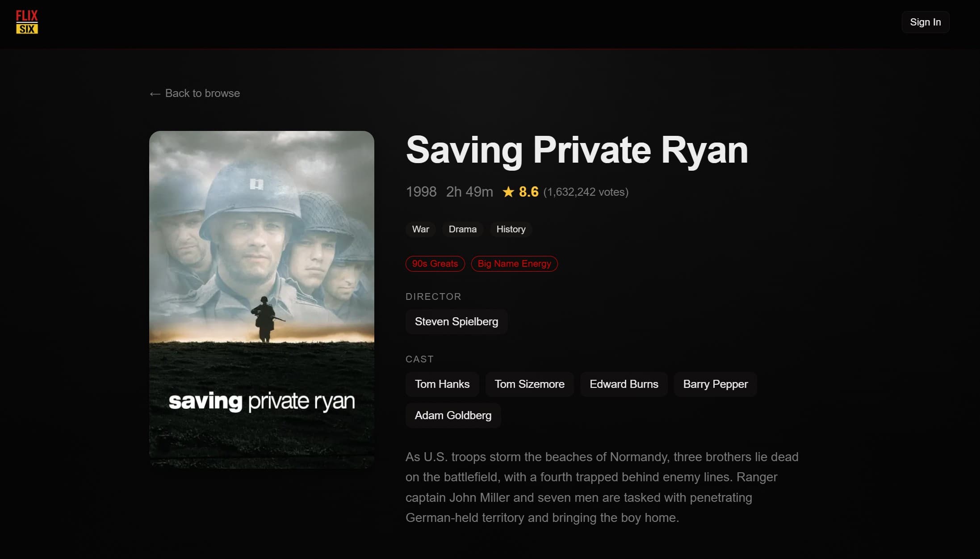
Task: Click the movie title heading
Action: (x=576, y=151)
